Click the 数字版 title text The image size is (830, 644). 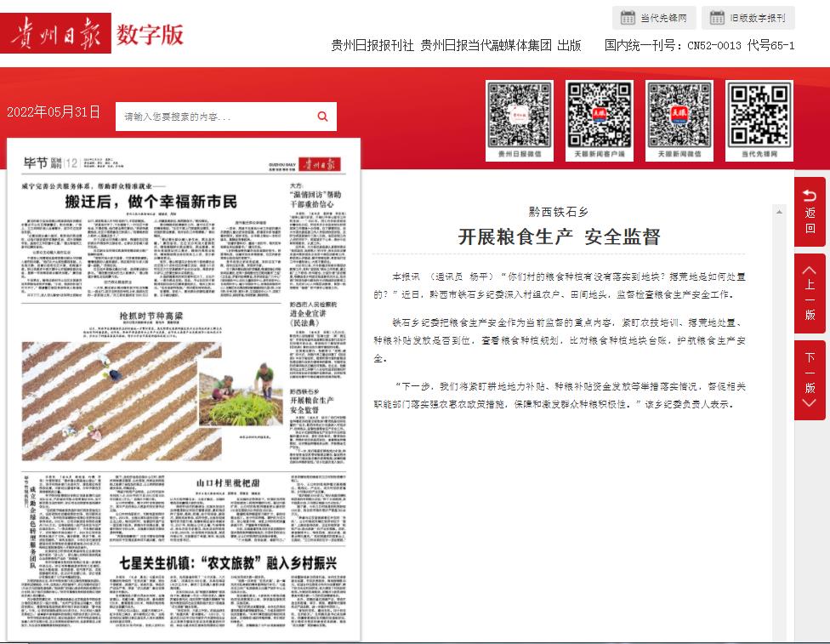(x=151, y=34)
